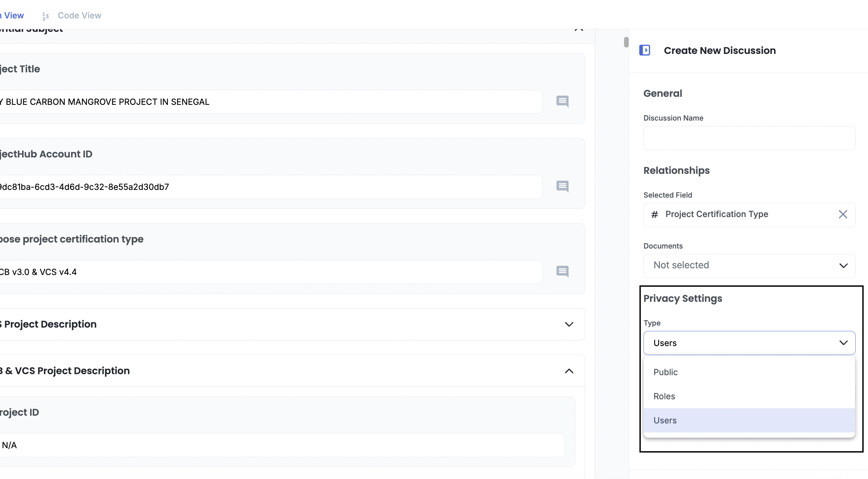Click the form's vertical scrollbar thumb
Screen dimensions: 868x479
(626, 42)
